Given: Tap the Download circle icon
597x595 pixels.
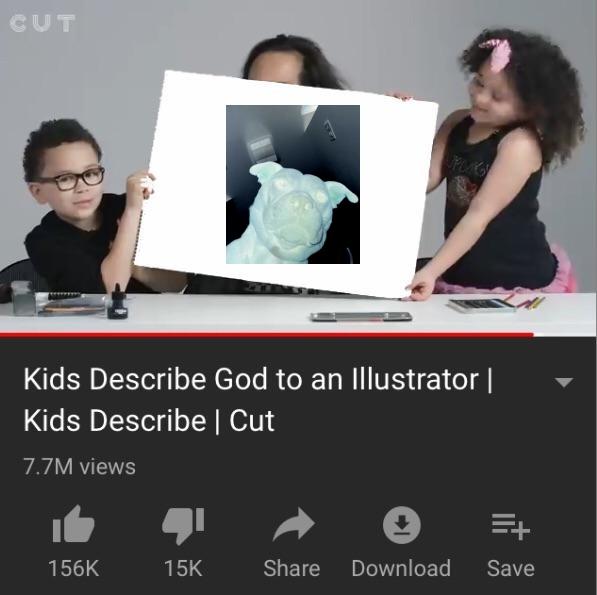Looking at the screenshot, I should (x=402, y=525).
